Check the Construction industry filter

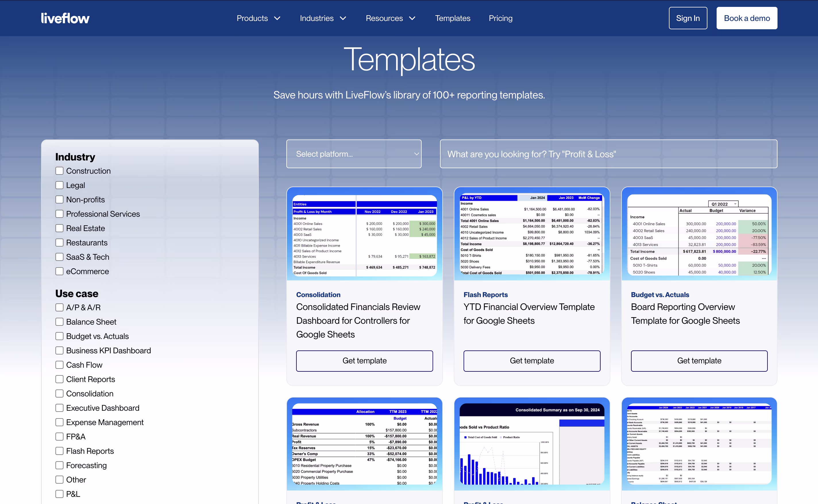click(x=59, y=171)
